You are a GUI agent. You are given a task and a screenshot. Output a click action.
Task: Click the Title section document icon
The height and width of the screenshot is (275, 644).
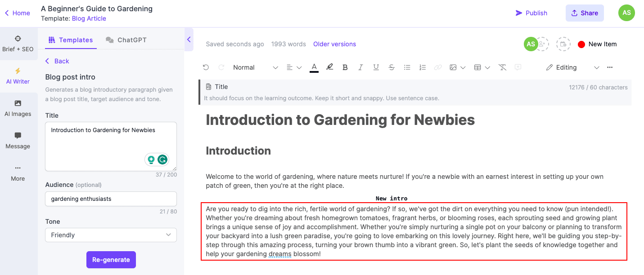208,87
